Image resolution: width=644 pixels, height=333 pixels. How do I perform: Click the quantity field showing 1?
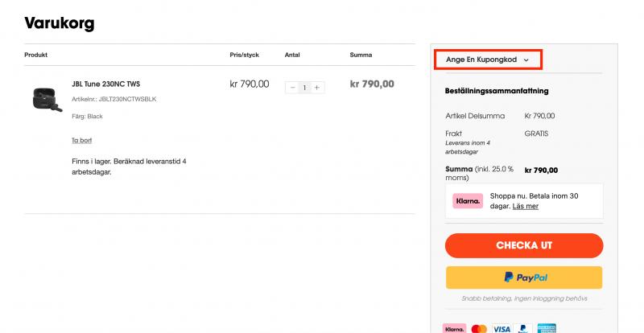(304, 88)
